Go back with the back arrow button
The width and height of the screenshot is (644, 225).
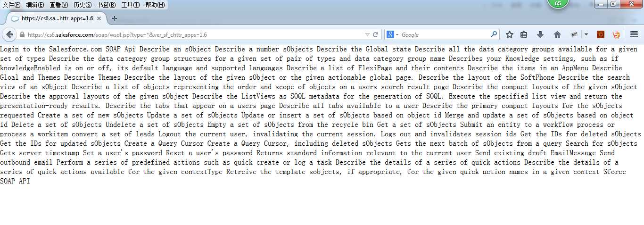click(x=9, y=34)
